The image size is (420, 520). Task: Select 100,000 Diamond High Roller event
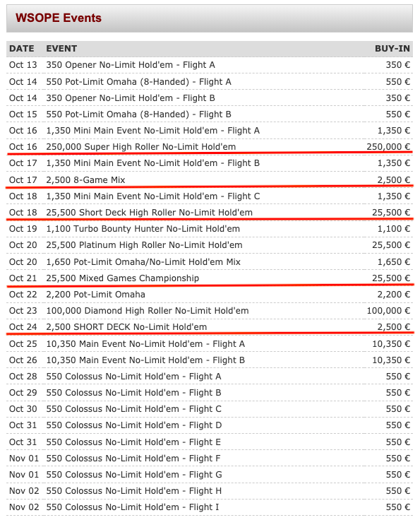pyautogui.click(x=148, y=310)
